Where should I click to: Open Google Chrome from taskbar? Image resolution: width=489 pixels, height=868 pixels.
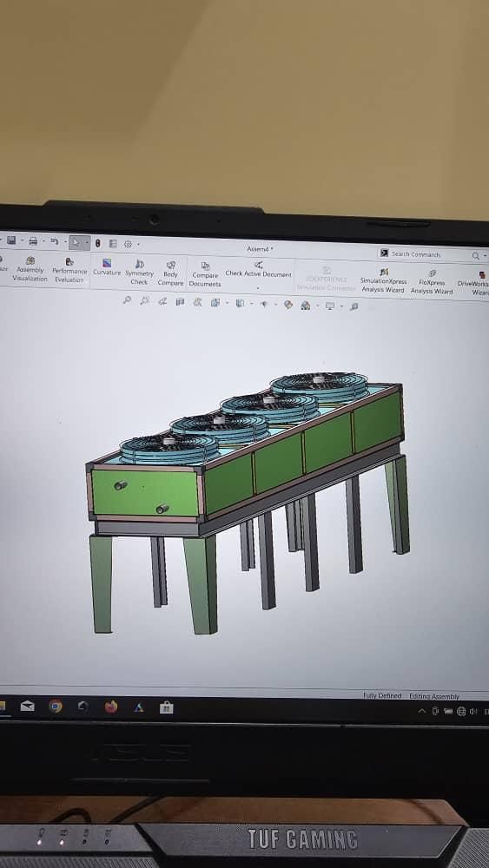(56, 707)
